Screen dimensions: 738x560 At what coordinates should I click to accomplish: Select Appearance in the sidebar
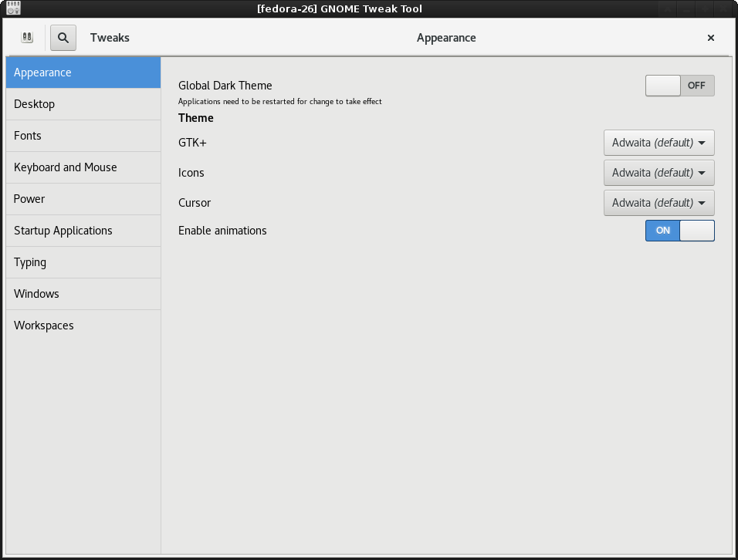click(83, 73)
